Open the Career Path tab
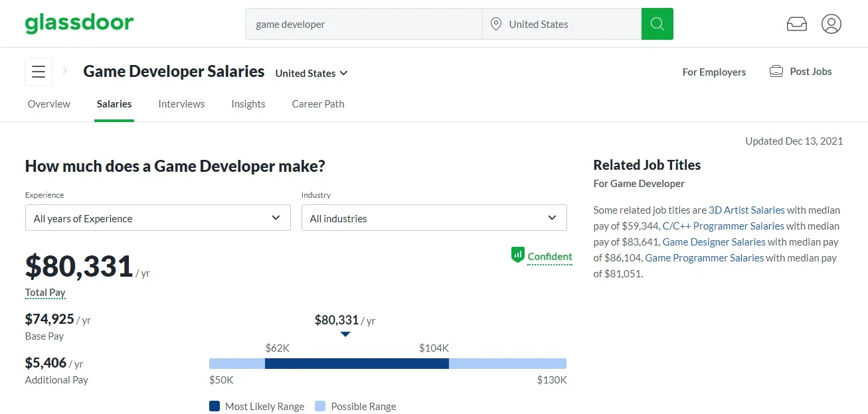Screen dimensions: 868x414 point(318,104)
